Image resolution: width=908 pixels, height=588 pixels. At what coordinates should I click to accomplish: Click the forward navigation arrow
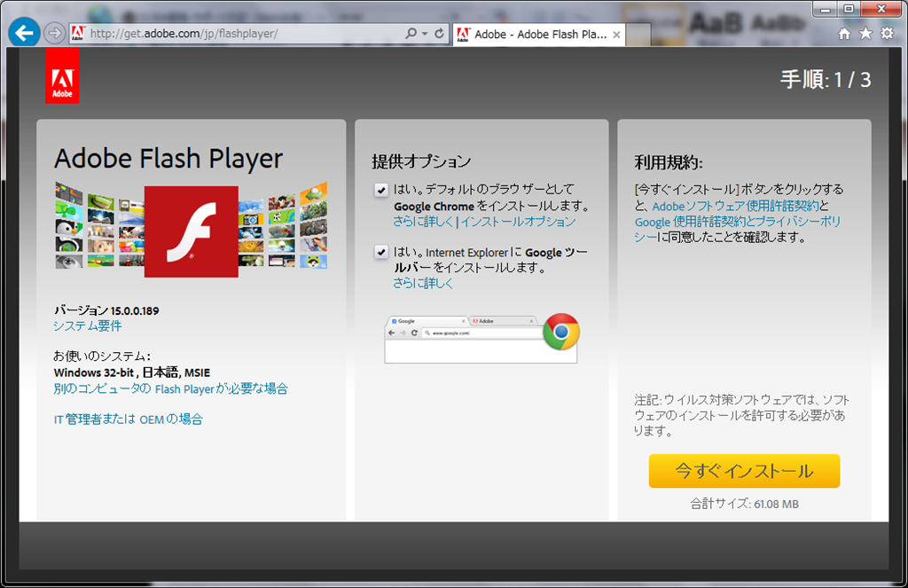point(54,33)
